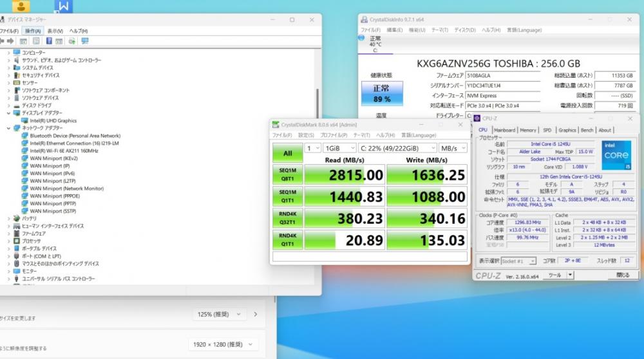Open 設定(S) menu in CrystalDiskMark
Viewport: 644px width, 359px height.
[x=306, y=135]
